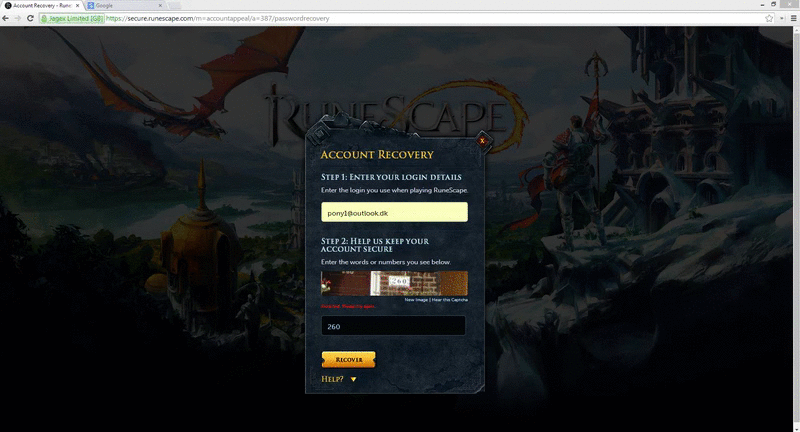Click the Hear this Captcha link
Screen dimensions: 800x432
point(449,300)
